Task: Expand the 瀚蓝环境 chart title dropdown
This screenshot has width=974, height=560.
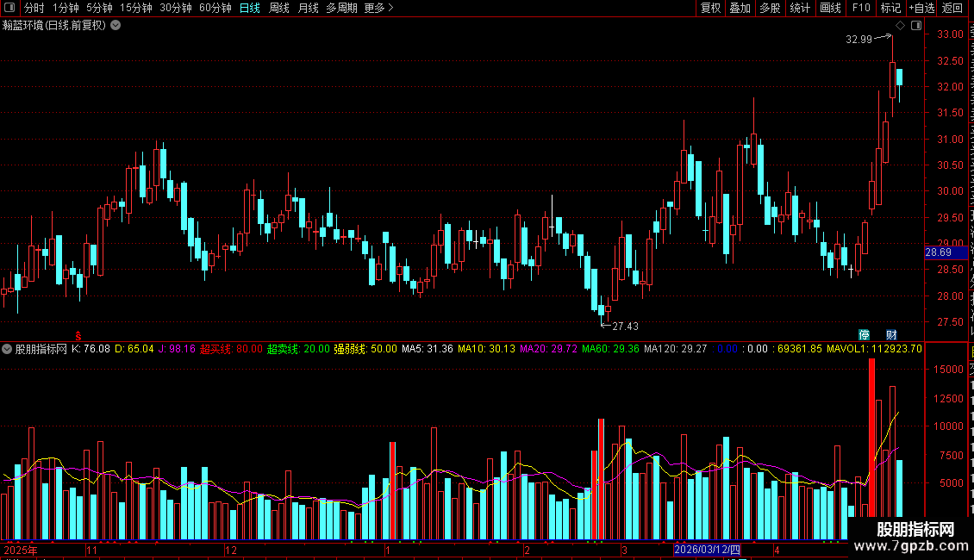Action: tap(116, 26)
